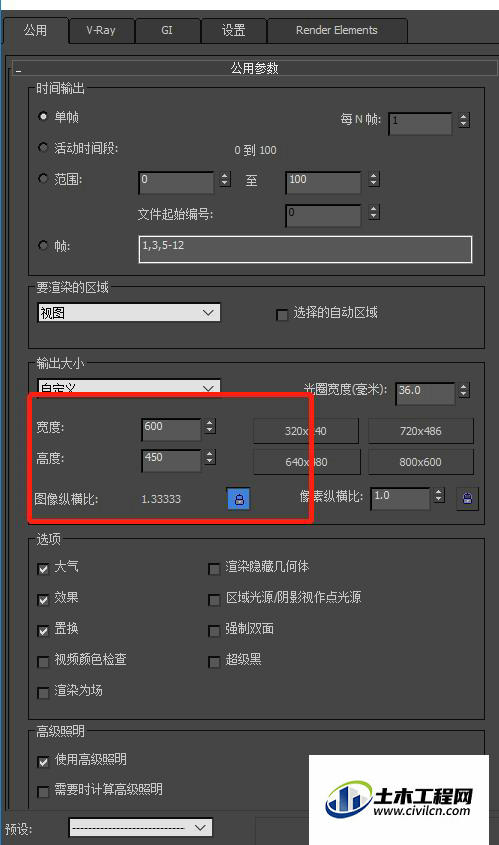Open the V-Ray tab
Image resolution: width=499 pixels, height=845 pixels.
coord(101,30)
